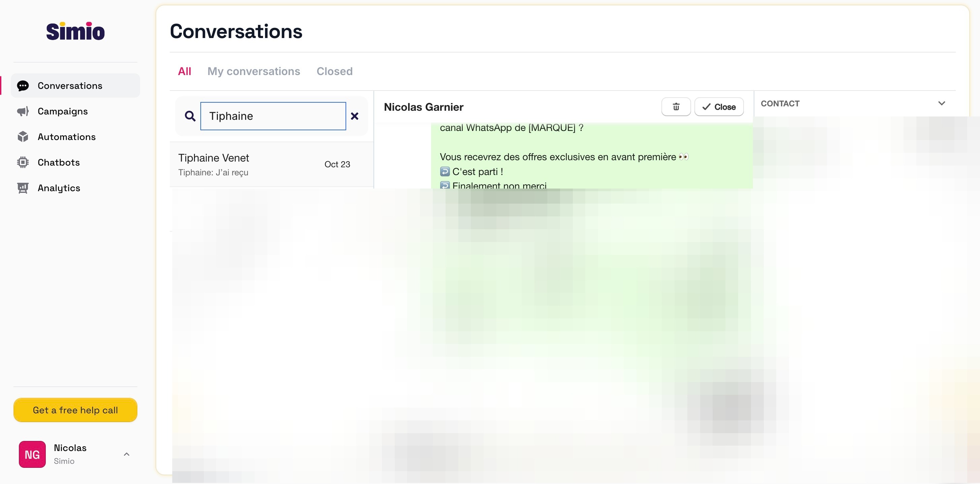Expand the Nicolas account menu chevron
Screen dimensions: 980x484
(127, 454)
